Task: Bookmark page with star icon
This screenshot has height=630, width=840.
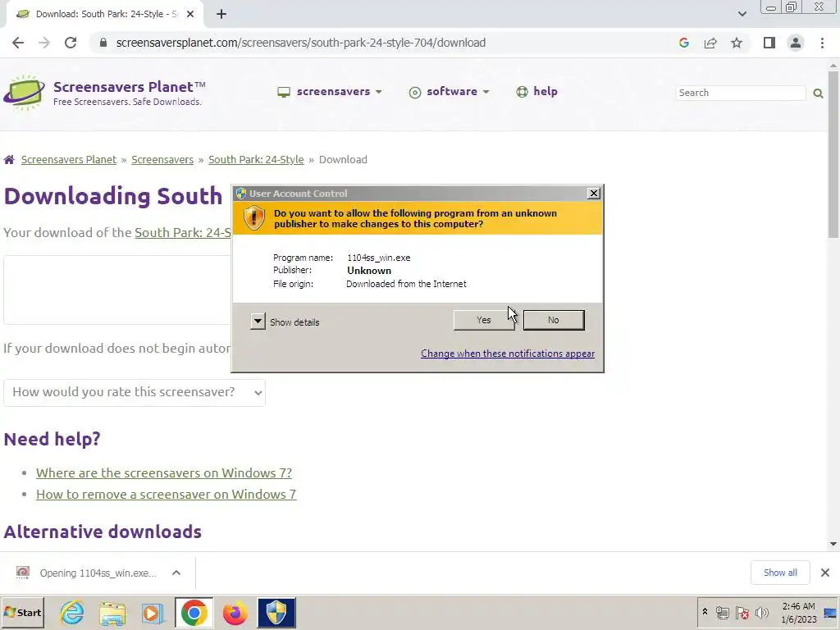Action: [x=737, y=43]
